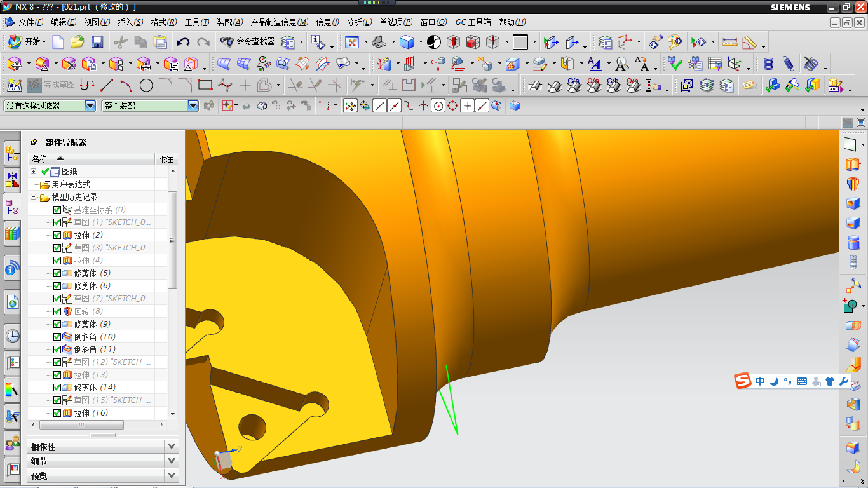
Task: Toggle the 回转 (8) feature checkbox
Action: tap(57, 311)
